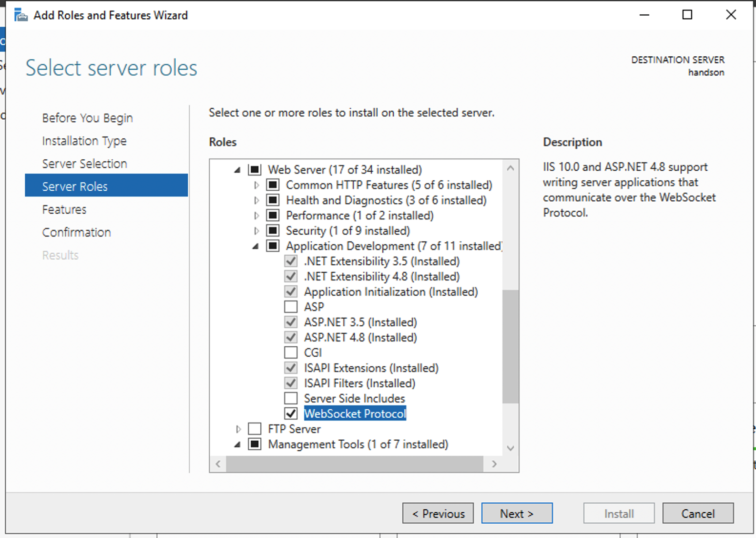Click the Previous button

pos(438,513)
